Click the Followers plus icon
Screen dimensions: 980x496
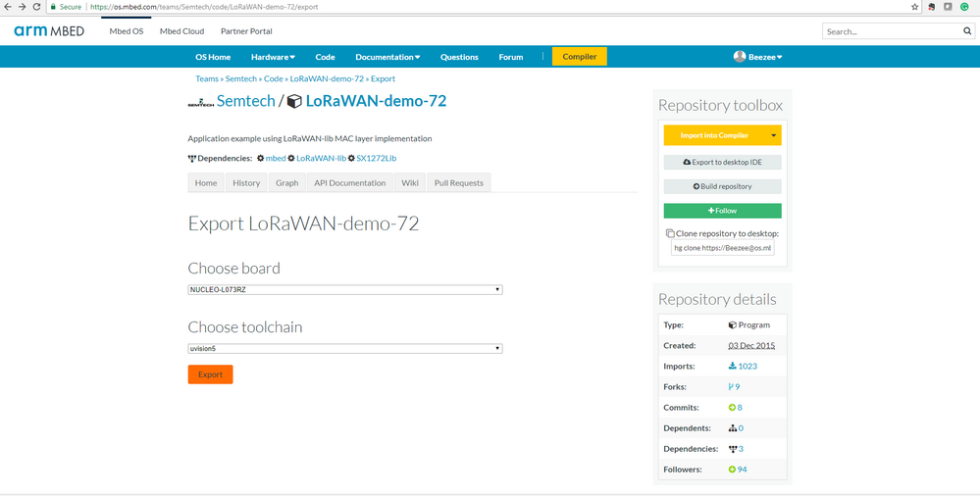pos(732,470)
